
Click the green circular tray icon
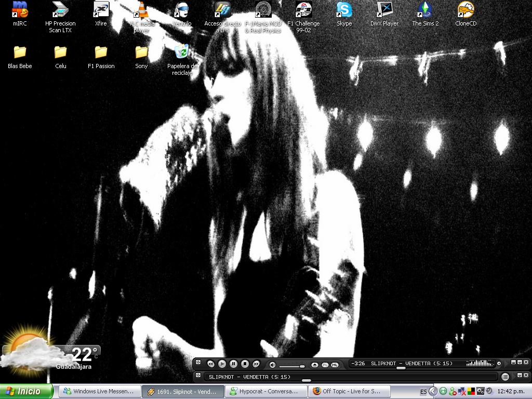(443, 392)
